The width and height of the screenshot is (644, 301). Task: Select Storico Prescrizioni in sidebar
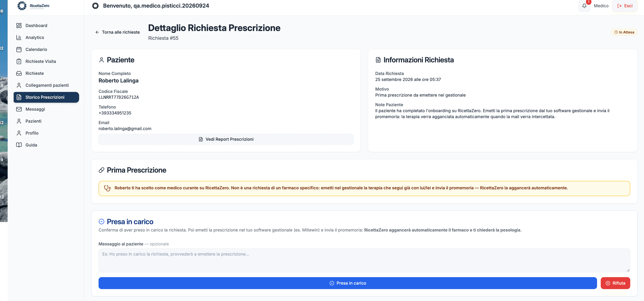46,97
